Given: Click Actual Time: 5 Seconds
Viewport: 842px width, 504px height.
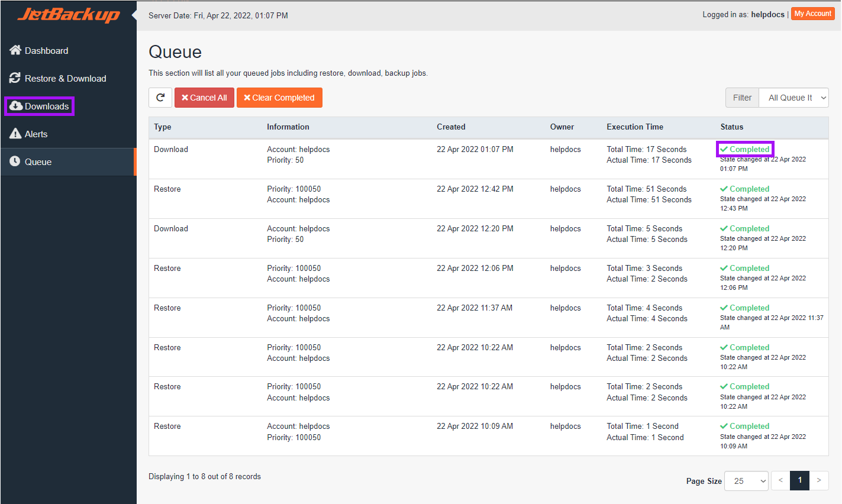Looking at the screenshot, I should [647, 239].
